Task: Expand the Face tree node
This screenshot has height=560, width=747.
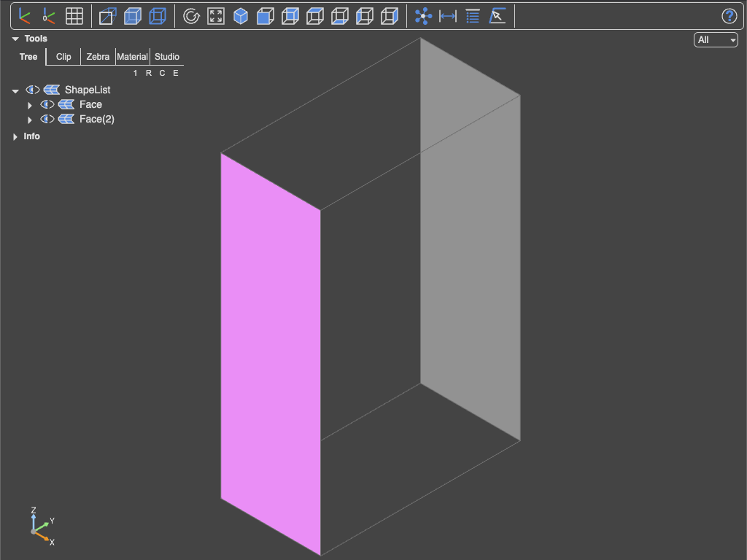Action: pyautogui.click(x=29, y=105)
